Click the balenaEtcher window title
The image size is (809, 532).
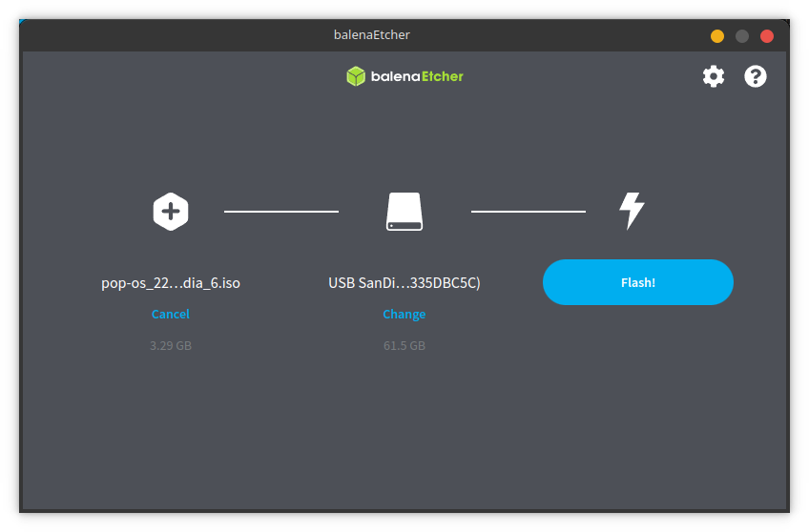point(371,34)
